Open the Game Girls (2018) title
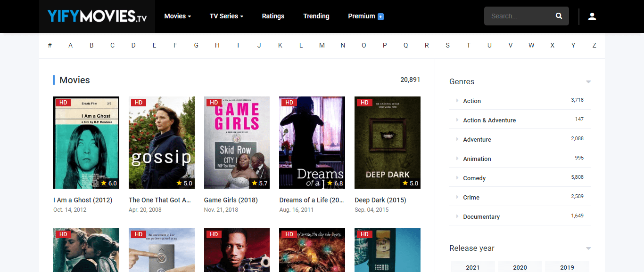 pyautogui.click(x=231, y=200)
